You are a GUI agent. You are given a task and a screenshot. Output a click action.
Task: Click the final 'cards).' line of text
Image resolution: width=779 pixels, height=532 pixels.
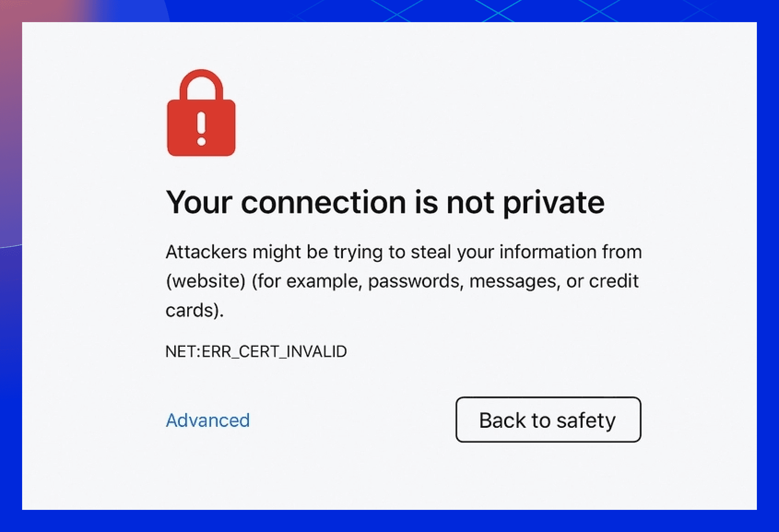[195, 310]
